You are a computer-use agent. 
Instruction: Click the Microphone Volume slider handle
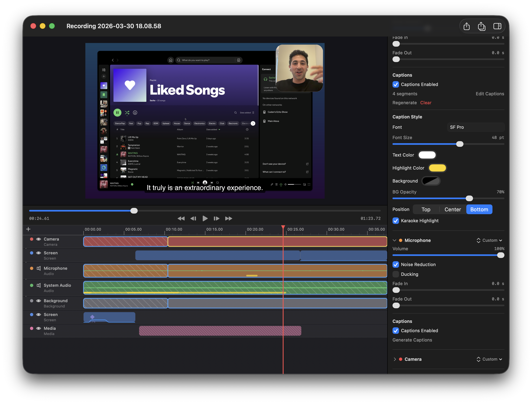click(501, 255)
